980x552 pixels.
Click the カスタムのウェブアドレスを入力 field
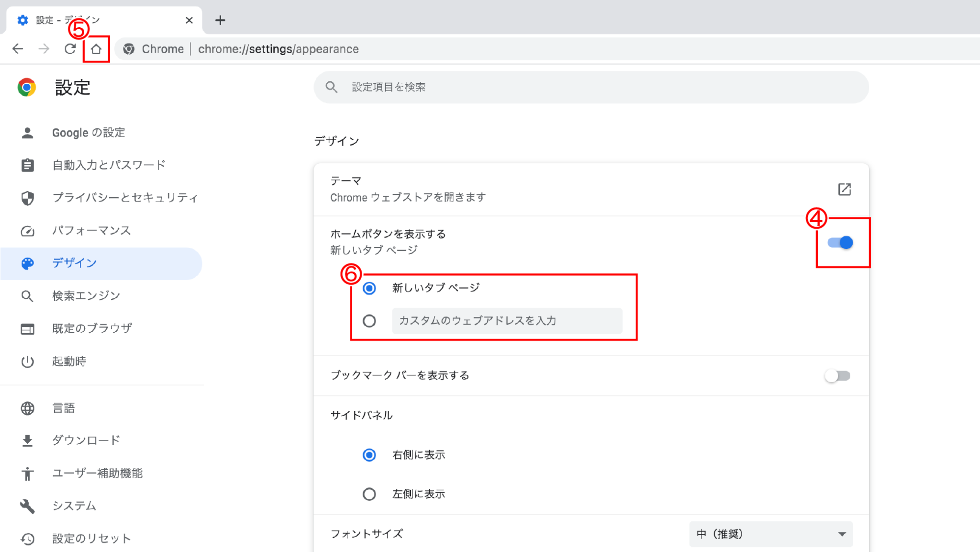coord(506,321)
